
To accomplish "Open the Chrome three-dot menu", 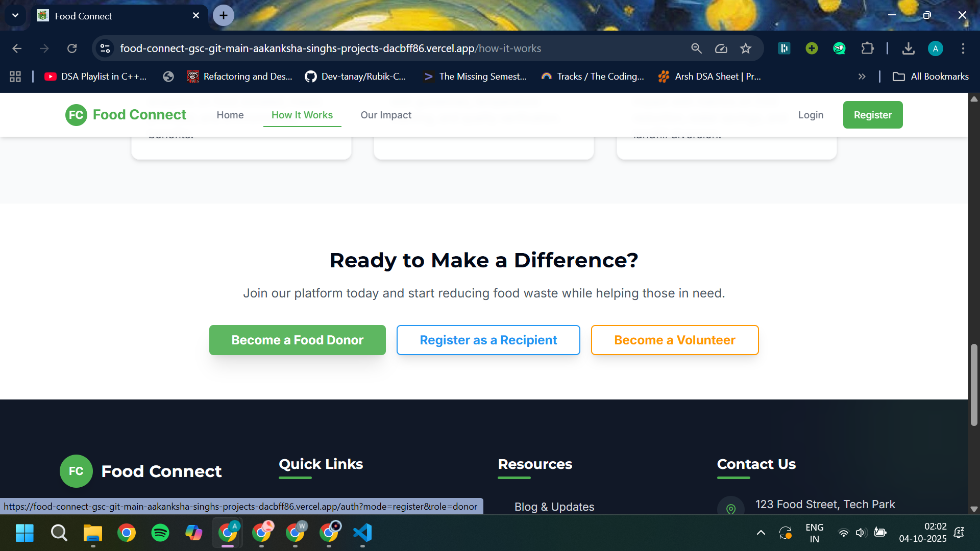I will click(x=963, y=48).
